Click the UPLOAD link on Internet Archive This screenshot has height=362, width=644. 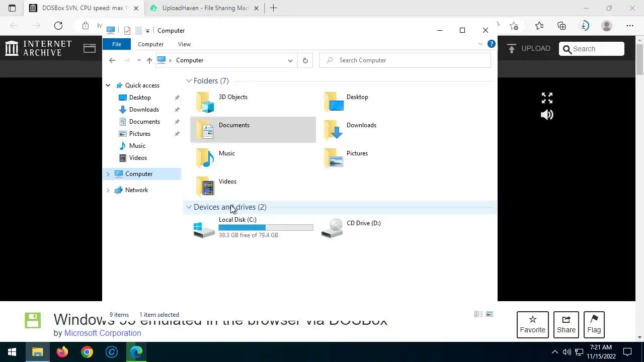(529, 49)
